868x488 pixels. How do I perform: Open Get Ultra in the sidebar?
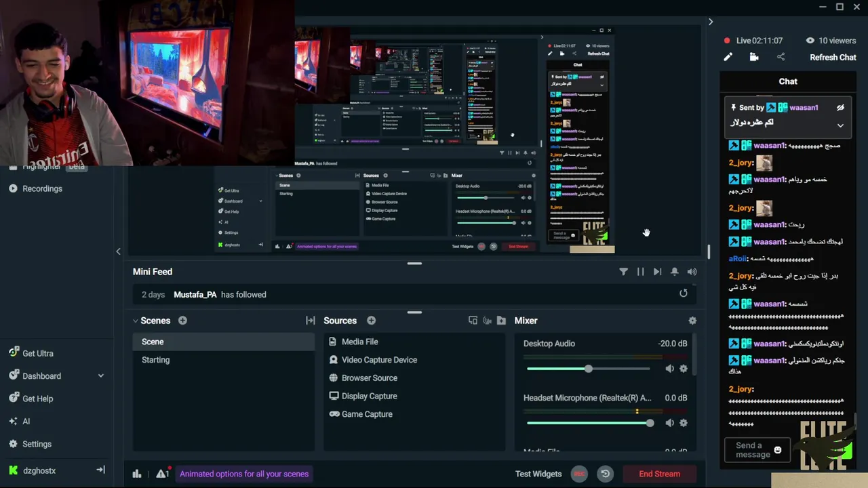38,353
